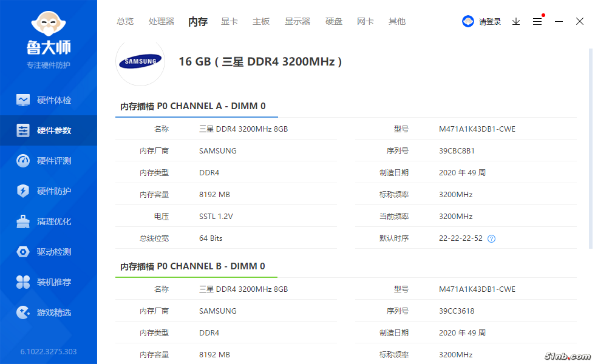Open the hamburger main menu
Viewport: 595px width, 364px height.
[537, 22]
